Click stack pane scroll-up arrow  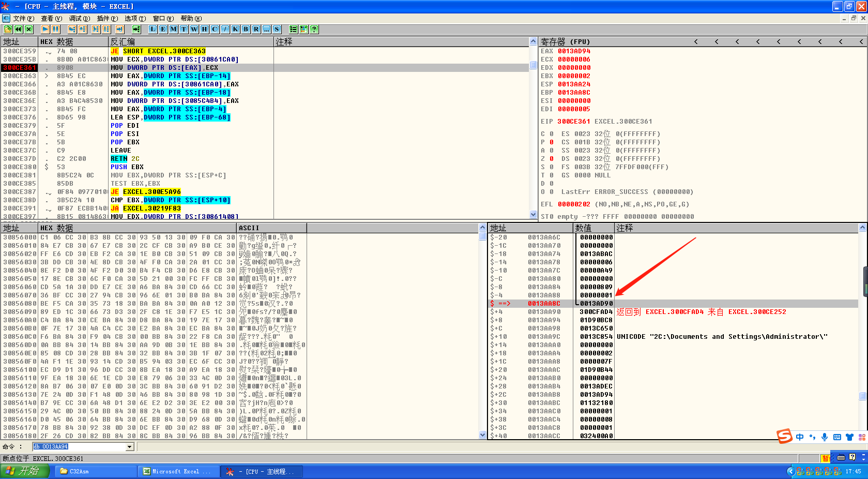click(862, 228)
